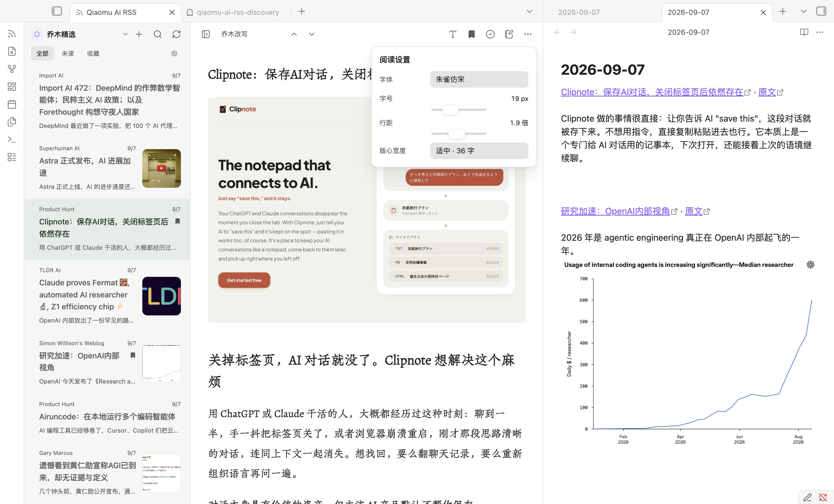Add a new feed with plus icon
Image resolution: width=834 pixels, height=504 pixels.
coord(139,34)
